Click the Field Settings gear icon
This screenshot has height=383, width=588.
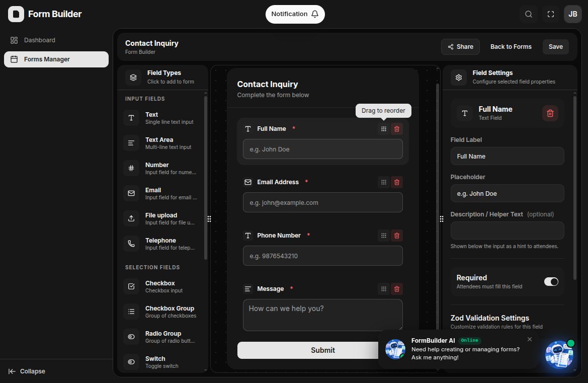pyautogui.click(x=459, y=78)
